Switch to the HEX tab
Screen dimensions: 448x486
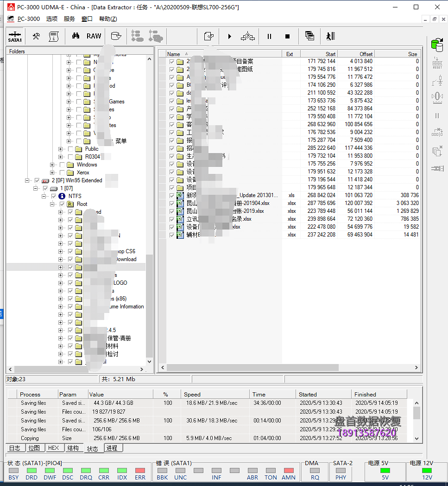(54, 448)
